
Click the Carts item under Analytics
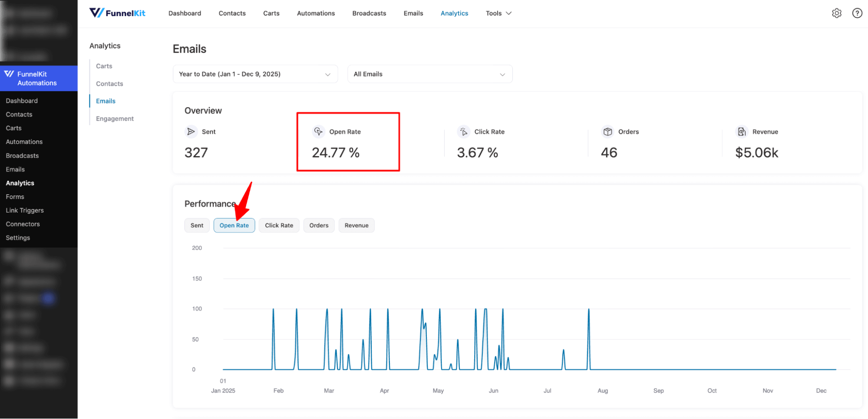[104, 66]
